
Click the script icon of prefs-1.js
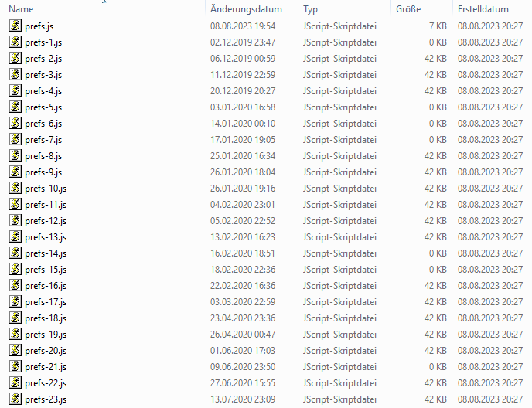pos(15,42)
